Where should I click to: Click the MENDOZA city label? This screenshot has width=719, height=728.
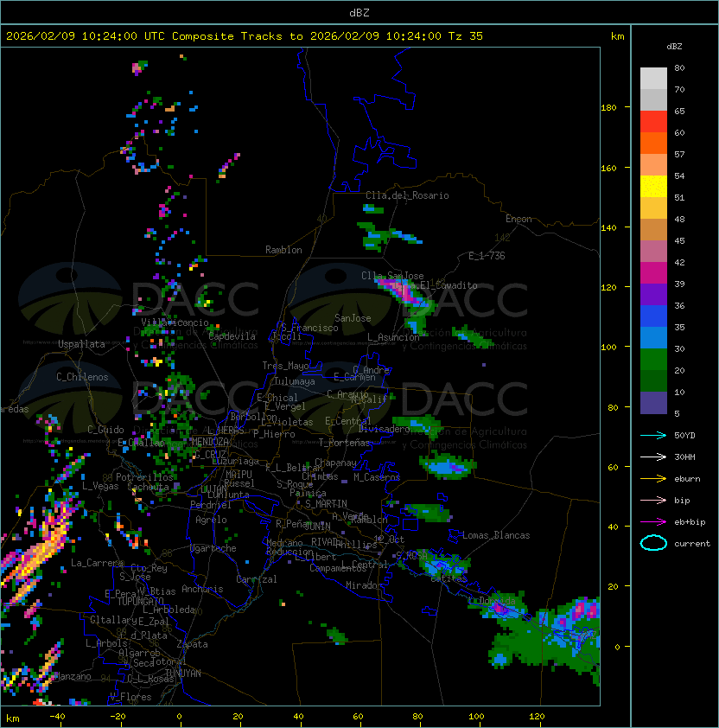tap(210, 441)
